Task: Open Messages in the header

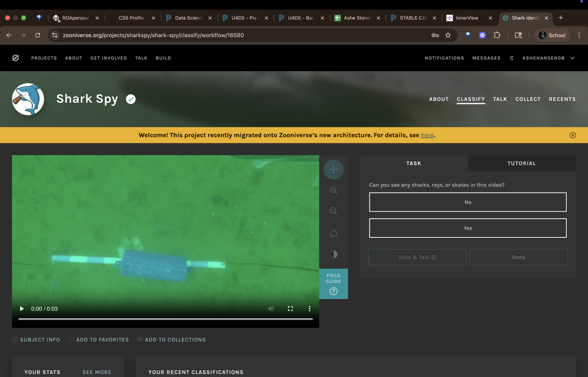Action: click(486, 58)
